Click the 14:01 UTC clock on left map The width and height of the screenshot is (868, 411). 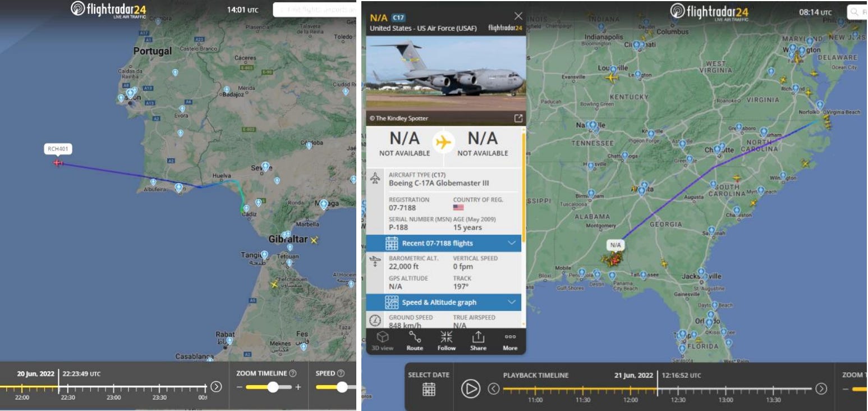point(242,10)
